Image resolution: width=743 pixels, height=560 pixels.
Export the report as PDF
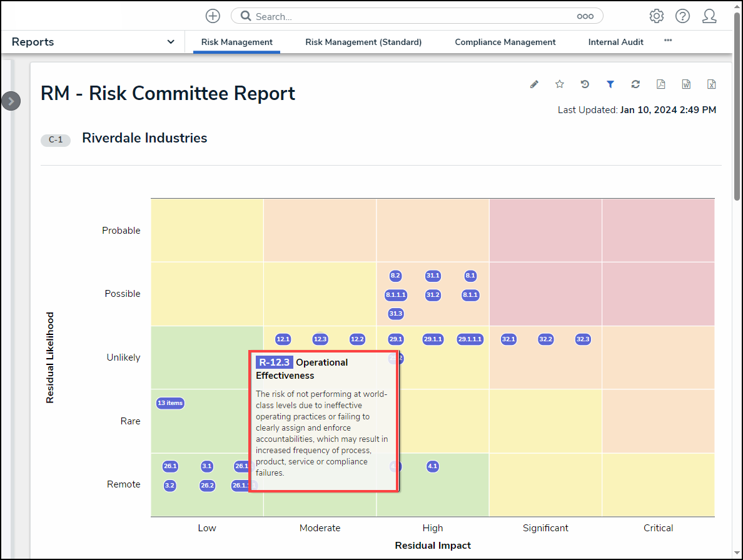660,84
